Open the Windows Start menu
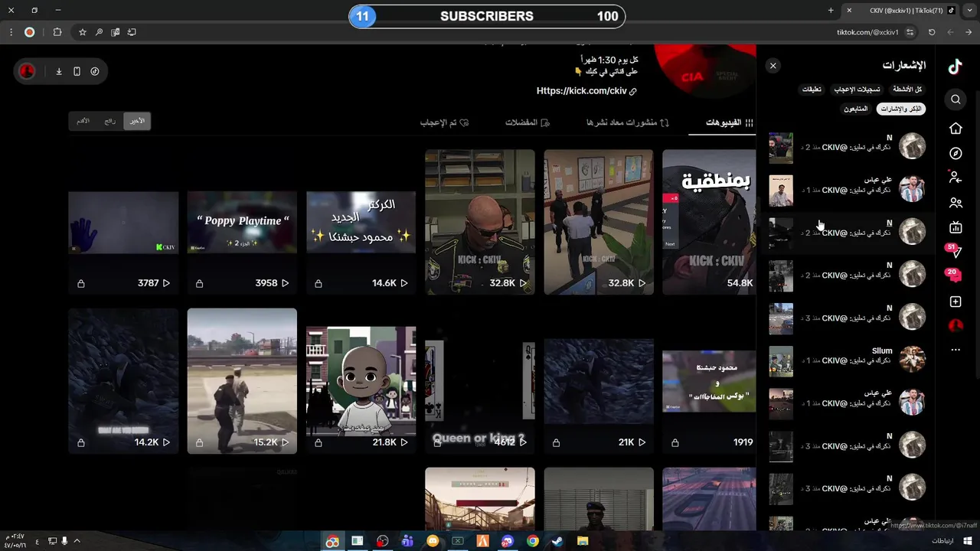Screen dimensions: 980x551 click(969, 541)
